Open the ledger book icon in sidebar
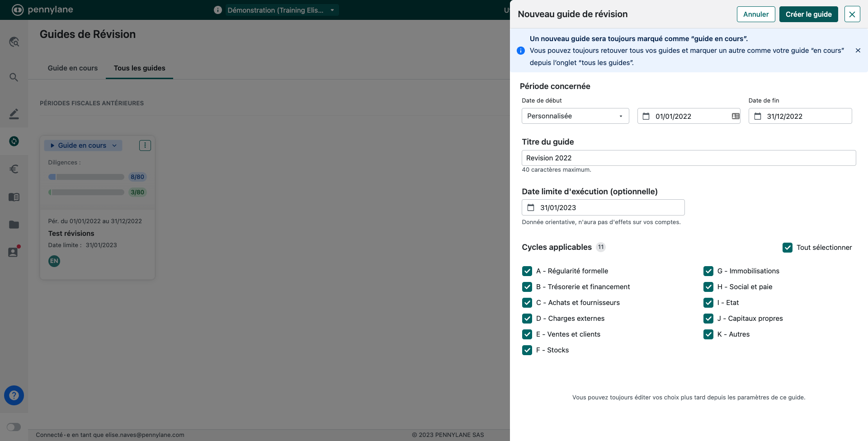The image size is (868, 441). tap(14, 197)
